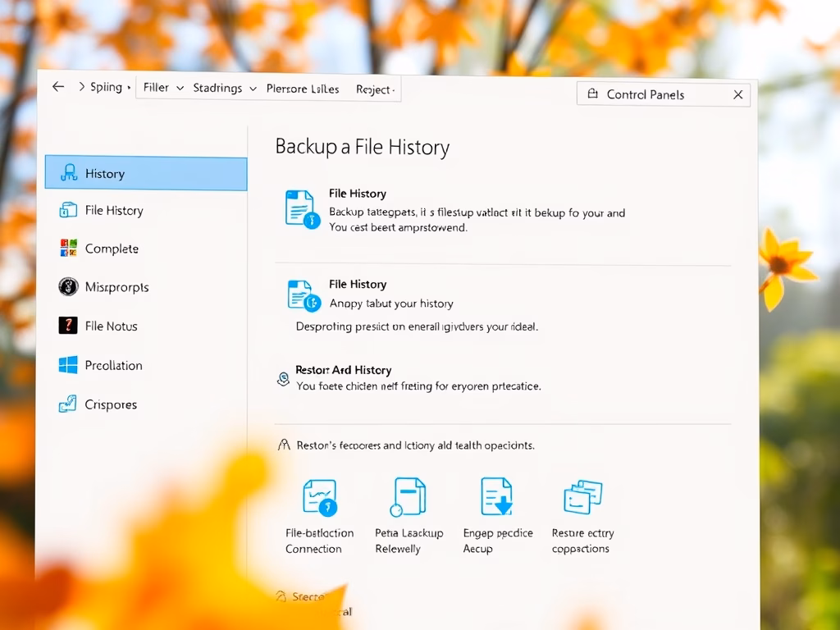Viewport: 840px width, 630px height.
Task: Click 'Restor's fecoores and lctiony' text
Action: click(415, 445)
